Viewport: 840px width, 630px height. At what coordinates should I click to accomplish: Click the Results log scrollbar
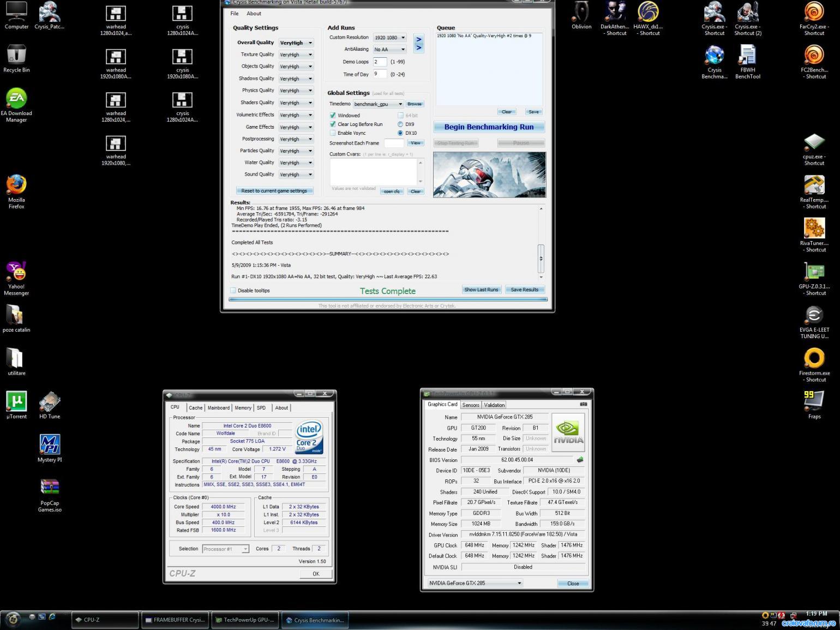(541, 243)
